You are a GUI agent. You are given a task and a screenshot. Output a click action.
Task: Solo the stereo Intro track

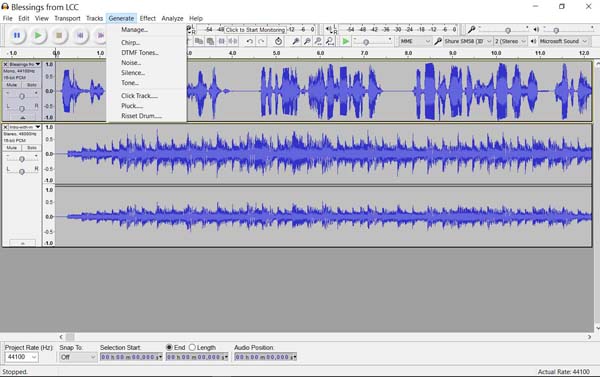click(31, 148)
